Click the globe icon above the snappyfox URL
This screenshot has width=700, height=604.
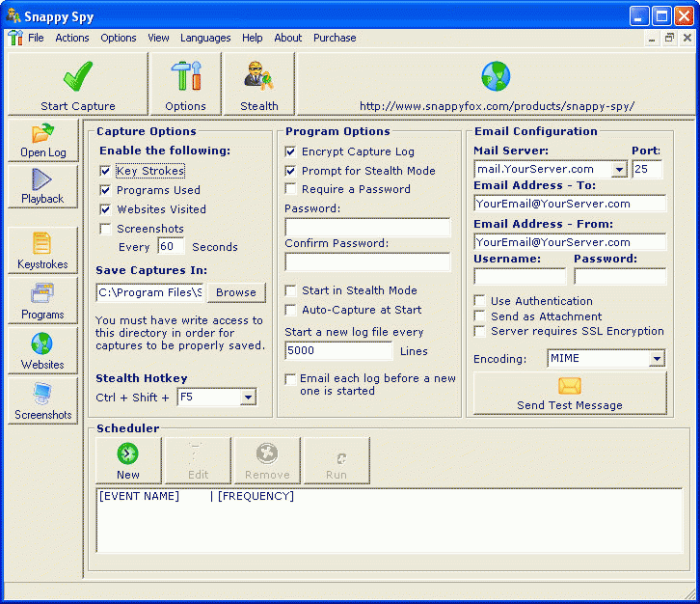(x=496, y=76)
